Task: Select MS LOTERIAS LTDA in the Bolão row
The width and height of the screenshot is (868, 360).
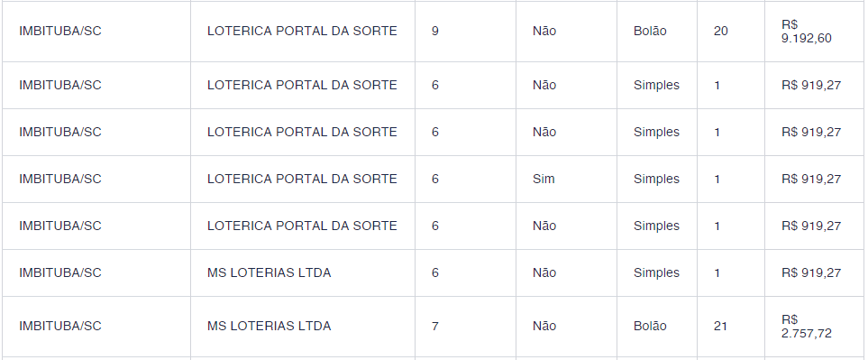Action: (269, 327)
